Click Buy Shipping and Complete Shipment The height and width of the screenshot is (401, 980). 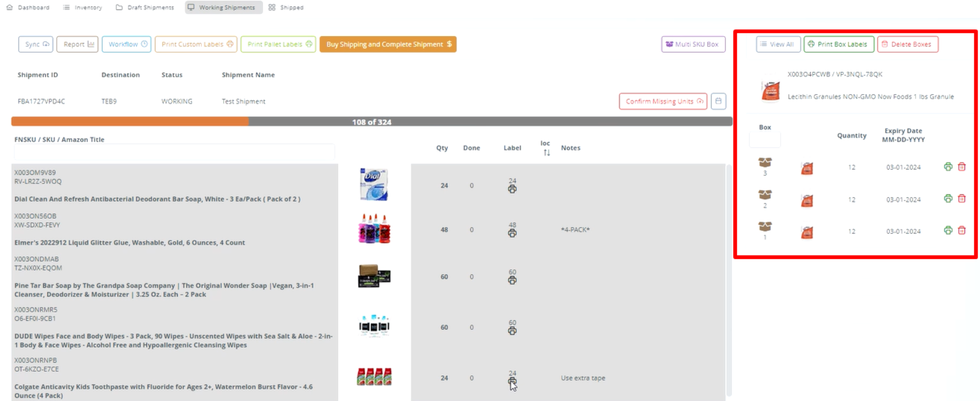(x=388, y=44)
